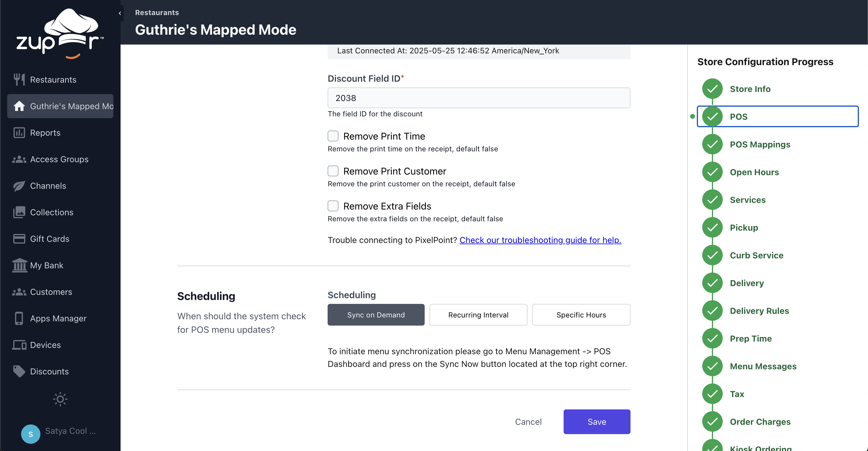Switch scheduling to Specific Hours
Viewport: 868px width, 451px height.
point(581,315)
